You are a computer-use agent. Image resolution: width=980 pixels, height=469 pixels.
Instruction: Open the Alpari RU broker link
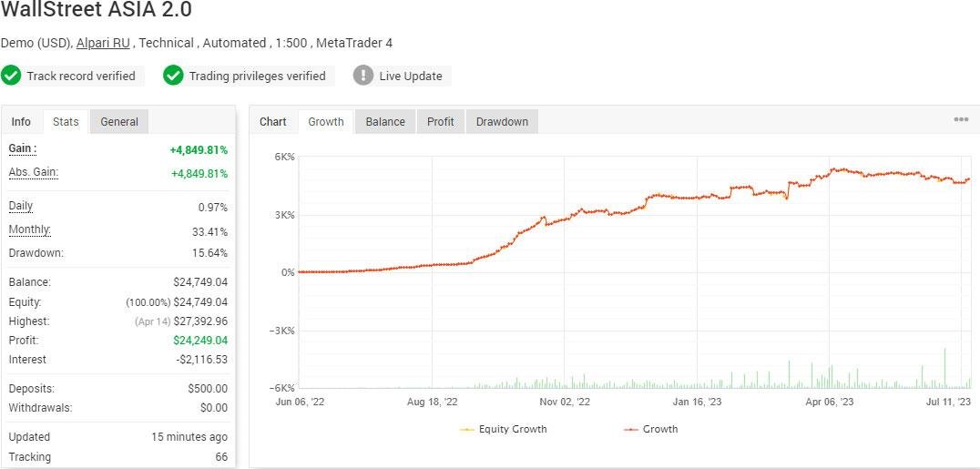[103, 43]
